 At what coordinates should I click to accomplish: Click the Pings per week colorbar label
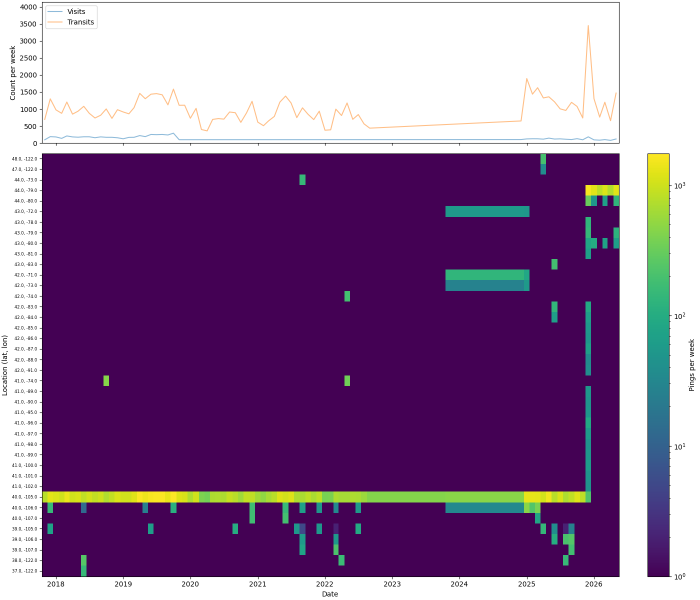pos(692,365)
